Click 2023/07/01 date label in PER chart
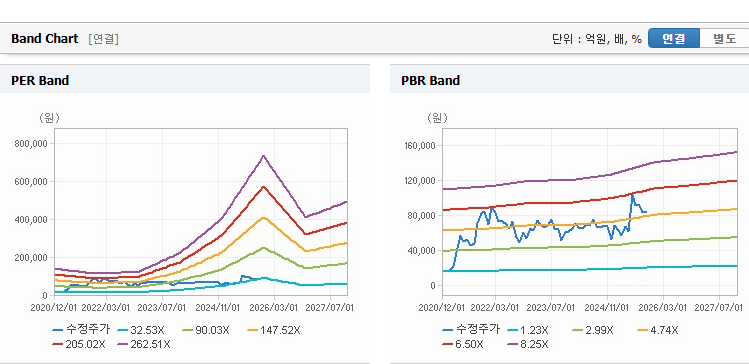 (162, 307)
